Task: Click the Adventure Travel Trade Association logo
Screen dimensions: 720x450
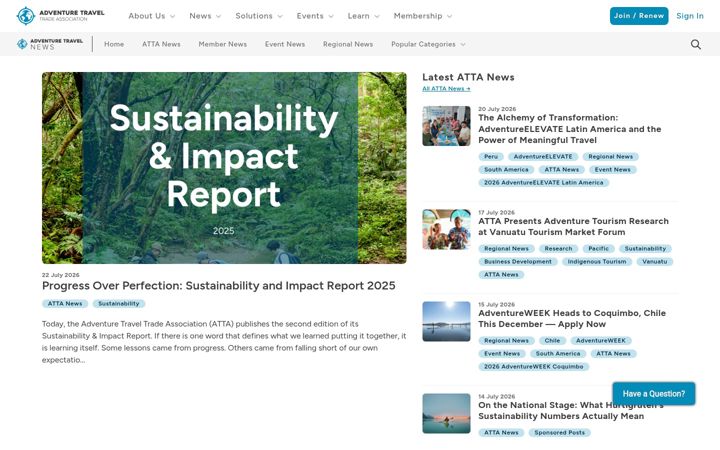Action: (60, 16)
